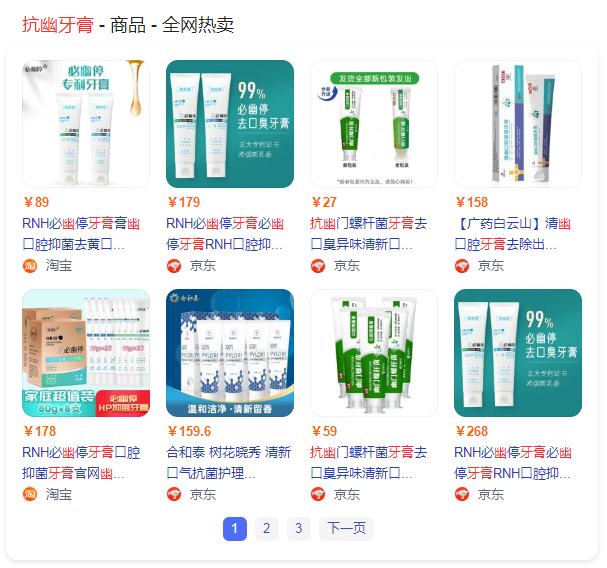Select current page 1 button

pyautogui.click(x=235, y=529)
